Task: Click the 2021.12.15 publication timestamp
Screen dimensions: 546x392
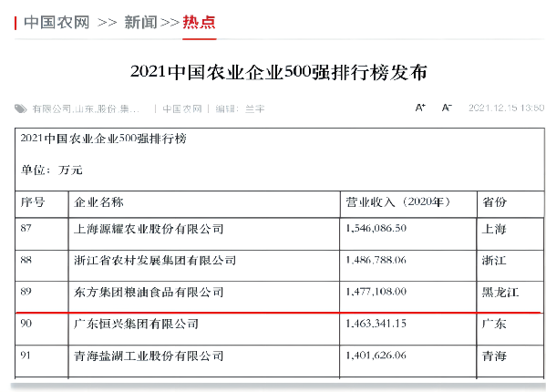Action: [506, 108]
